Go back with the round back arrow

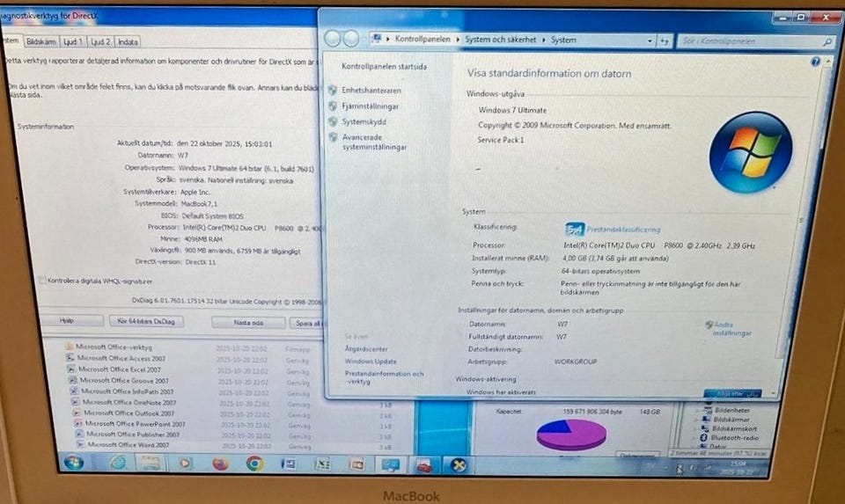click(333, 39)
